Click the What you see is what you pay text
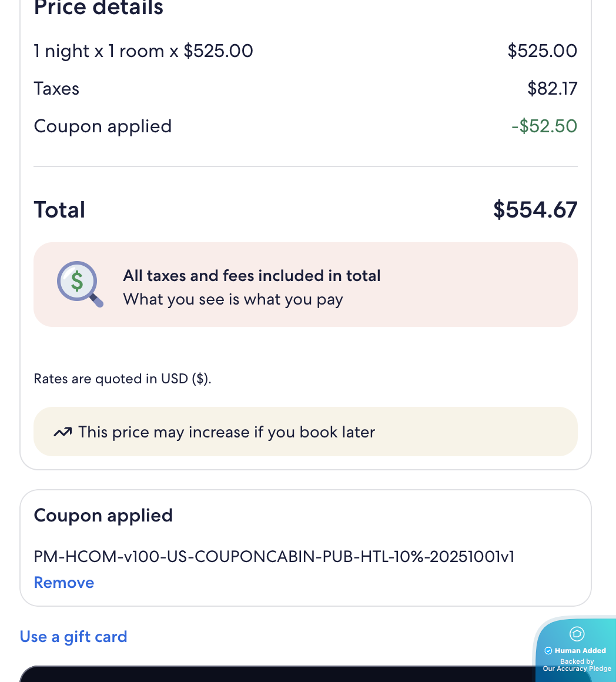The height and width of the screenshot is (682, 616). (233, 299)
